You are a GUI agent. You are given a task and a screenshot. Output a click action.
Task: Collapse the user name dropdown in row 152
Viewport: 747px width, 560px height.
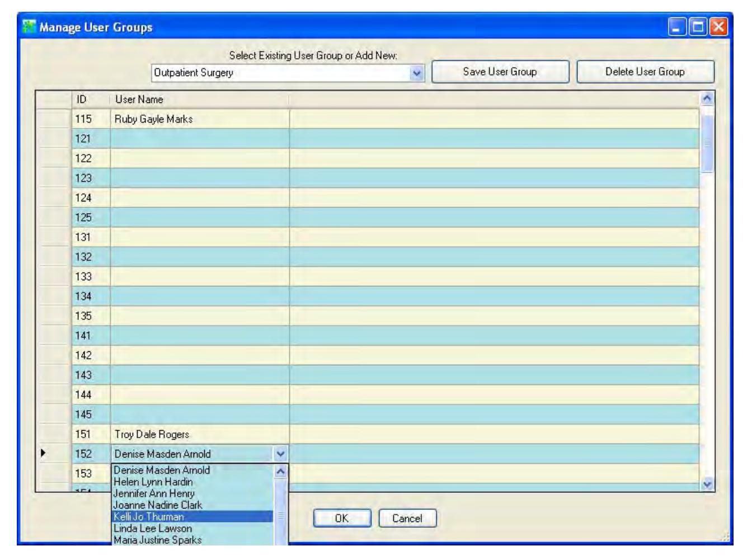click(281, 454)
